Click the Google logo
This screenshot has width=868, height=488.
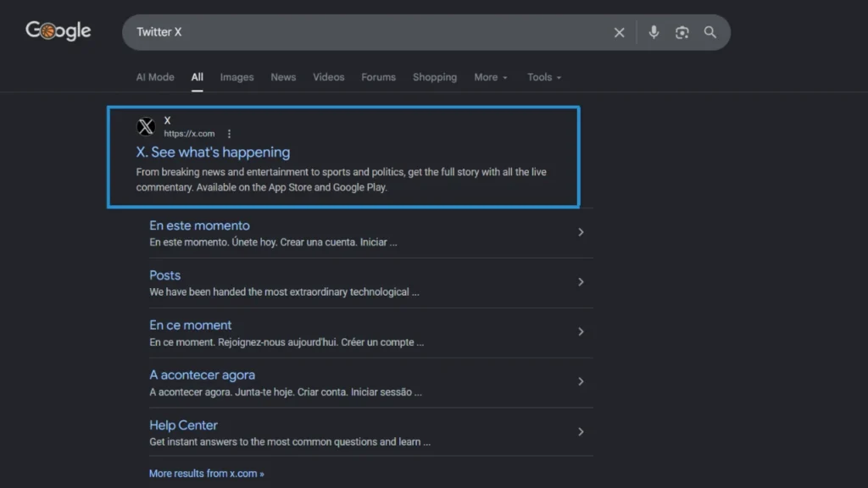click(x=58, y=31)
